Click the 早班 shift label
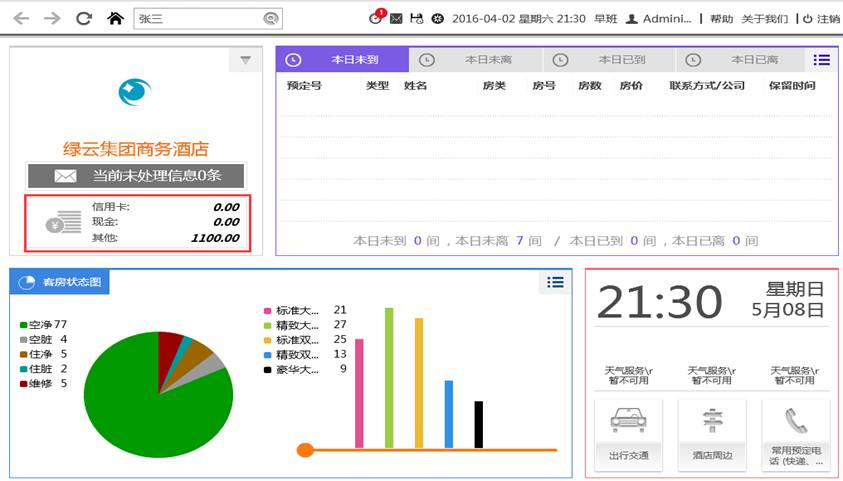Image resolution: width=843 pixels, height=481 pixels. coord(605,19)
